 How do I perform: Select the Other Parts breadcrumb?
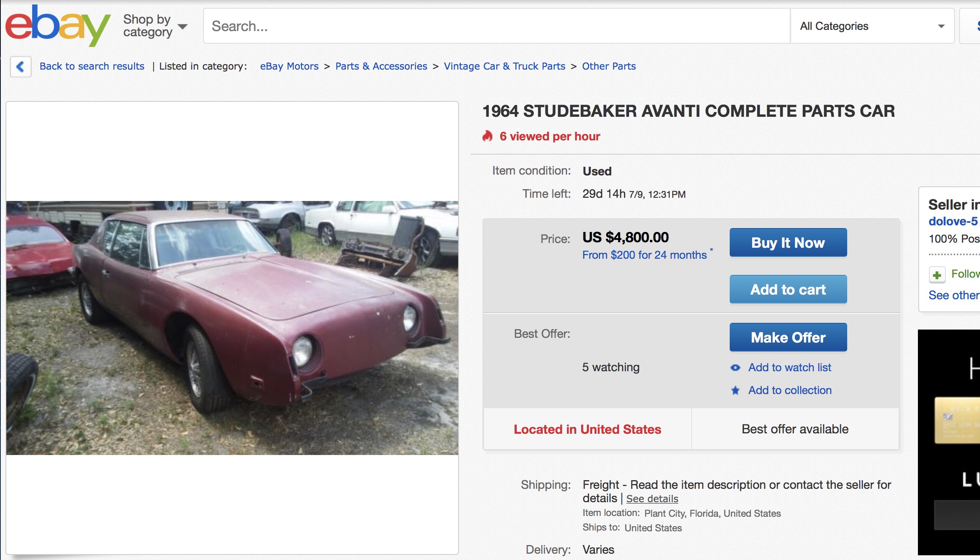pyautogui.click(x=609, y=66)
